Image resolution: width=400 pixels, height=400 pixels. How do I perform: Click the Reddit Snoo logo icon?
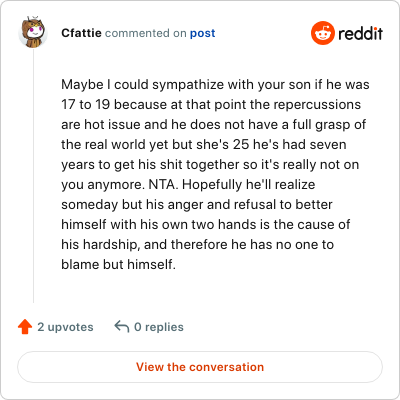click(322, 33)
